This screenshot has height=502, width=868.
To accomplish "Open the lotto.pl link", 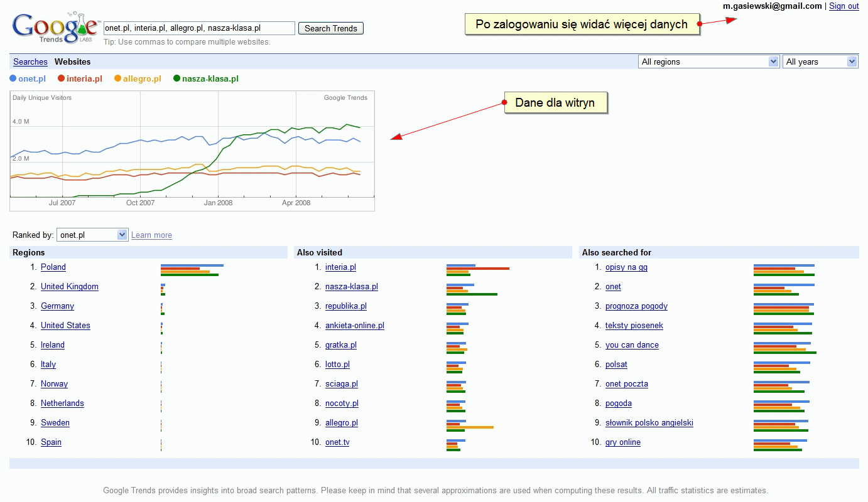I will [x=337, y=364].
